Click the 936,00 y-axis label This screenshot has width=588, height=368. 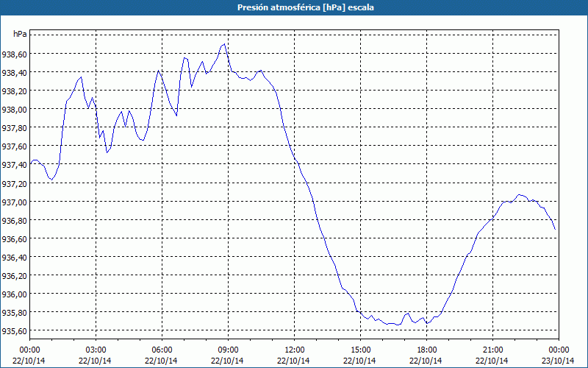coord(14,294)
